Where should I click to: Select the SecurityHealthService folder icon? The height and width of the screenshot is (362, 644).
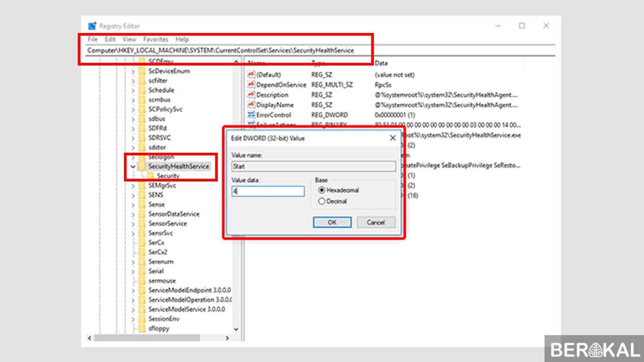[x=142, y=166]
